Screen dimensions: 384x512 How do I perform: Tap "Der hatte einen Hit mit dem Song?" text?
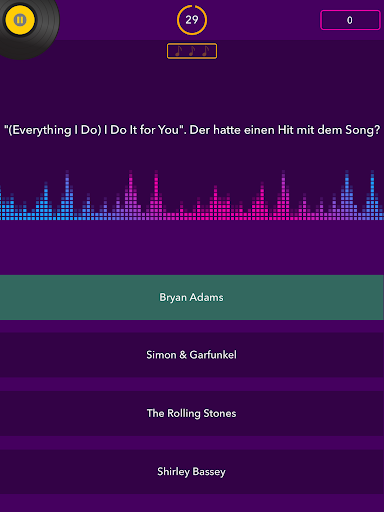pos(285,130)
